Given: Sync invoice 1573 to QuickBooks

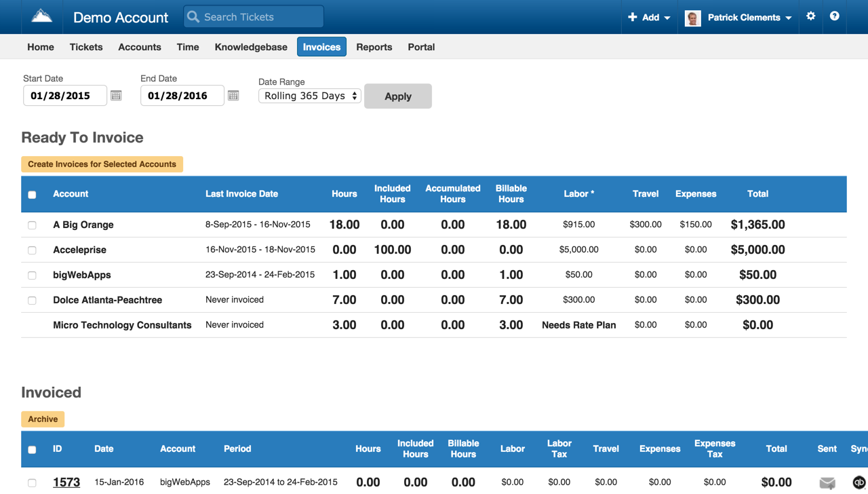Looking at the screenshot, I should [x=860, y=482].
